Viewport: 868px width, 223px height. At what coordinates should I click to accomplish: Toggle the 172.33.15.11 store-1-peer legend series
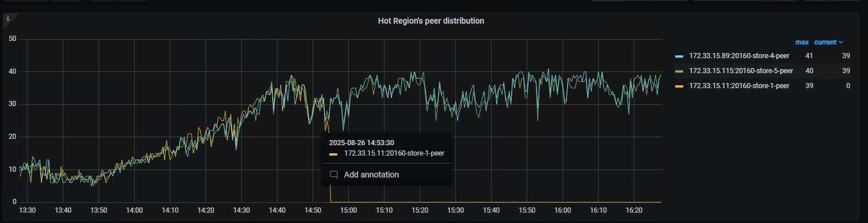coord(739,86)
